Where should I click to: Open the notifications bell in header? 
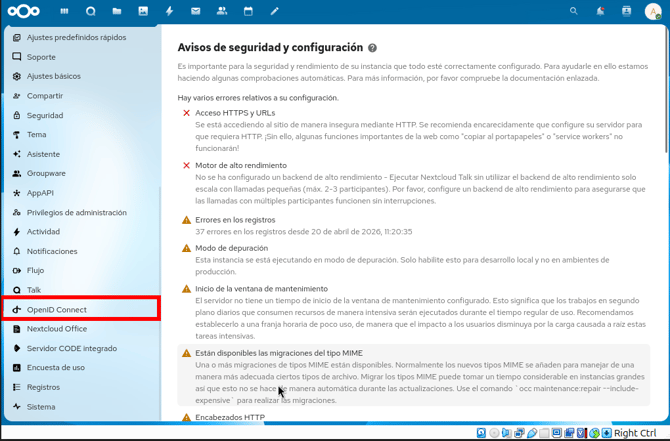[600, 11]
